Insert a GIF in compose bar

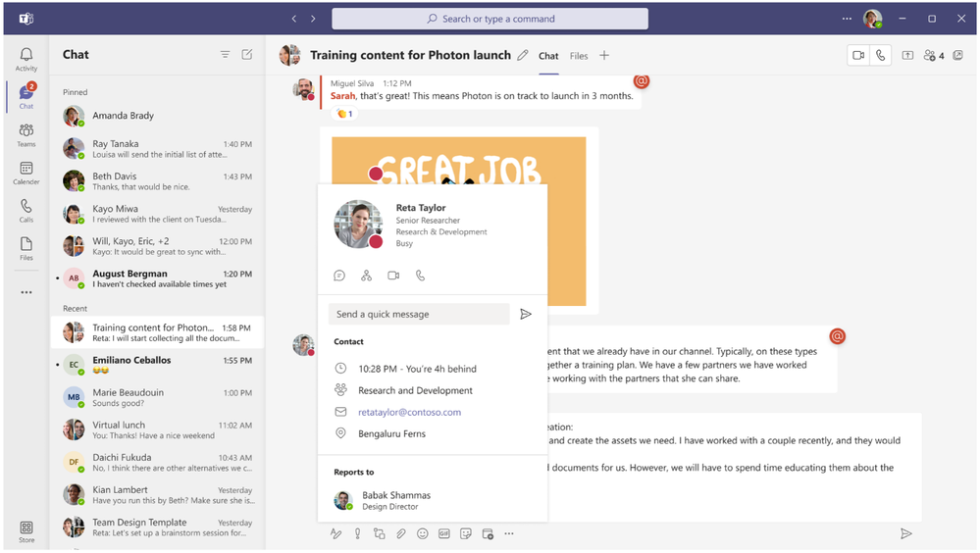click(x=443, y=533)
